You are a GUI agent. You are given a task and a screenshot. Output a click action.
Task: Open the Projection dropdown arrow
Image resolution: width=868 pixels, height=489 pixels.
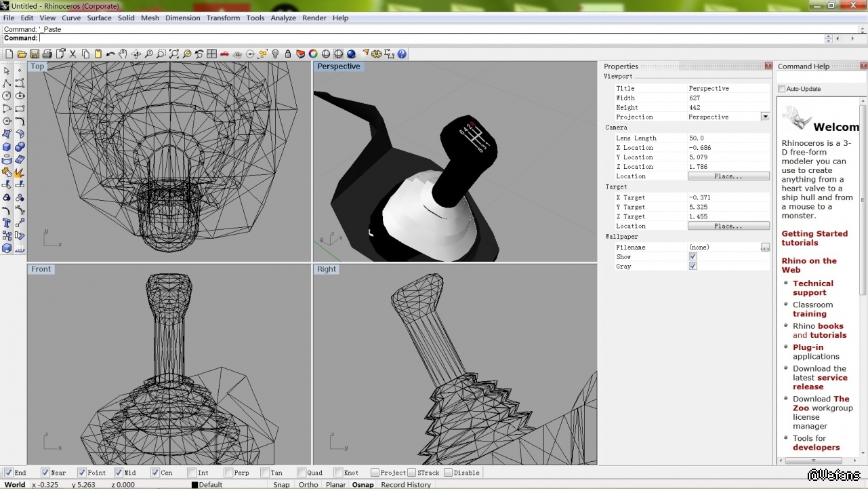(x=765, y=117)
